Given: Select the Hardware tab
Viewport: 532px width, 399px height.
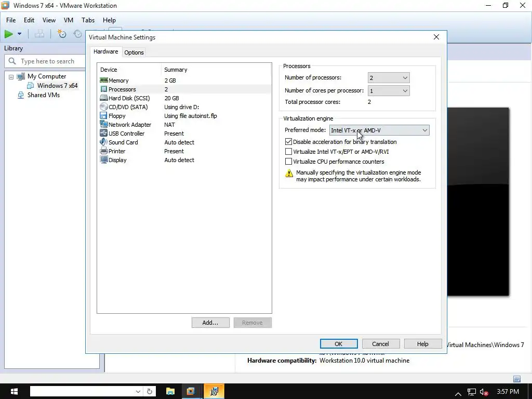Looking at the screenshot, I should pos(106,51).
